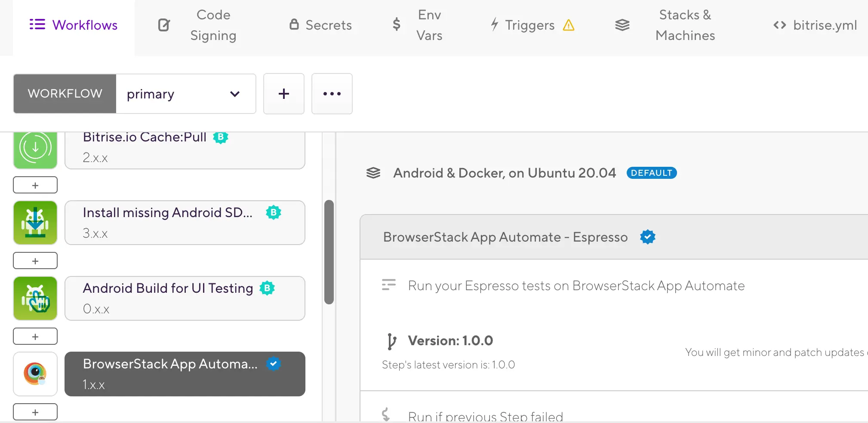Click the Triggers warning triangle icon
Image resolution: width=868 pixels, height=423 pixels.
pos(568,25)
